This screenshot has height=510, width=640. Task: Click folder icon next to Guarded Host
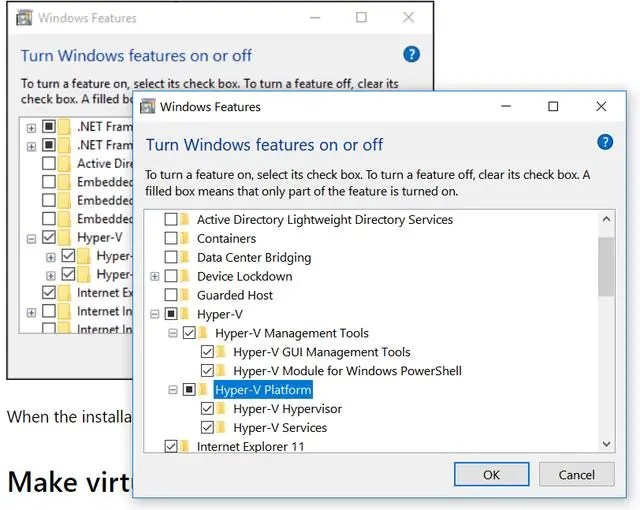[185, 295]
